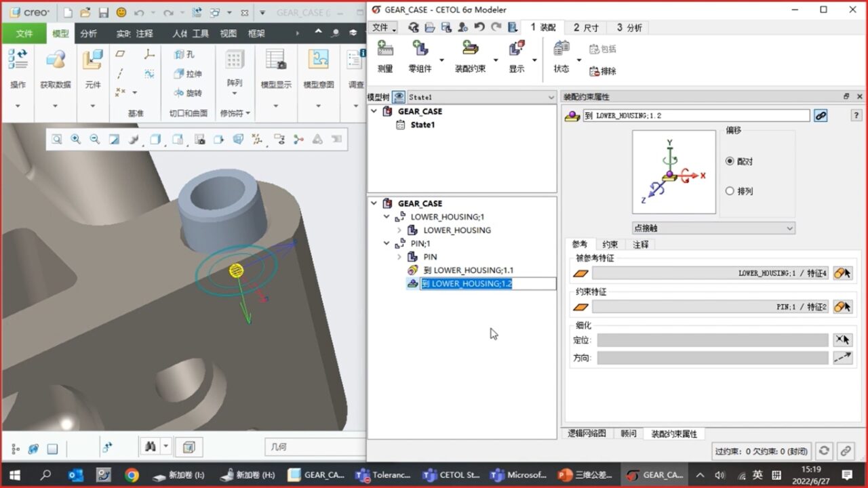This screenshot has height=488, width=868.
Task: Open the State1 model tree dropdown
Action: 481,98
